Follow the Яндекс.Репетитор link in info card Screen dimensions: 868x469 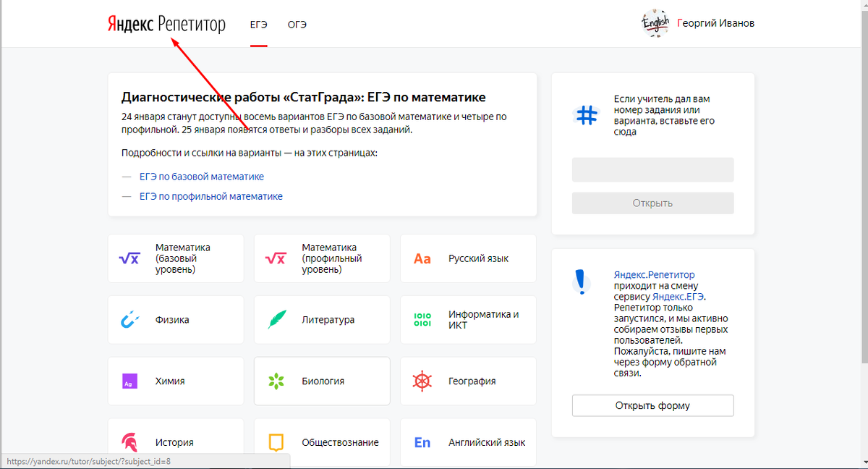pyautogui.click(x=654, y=275)
